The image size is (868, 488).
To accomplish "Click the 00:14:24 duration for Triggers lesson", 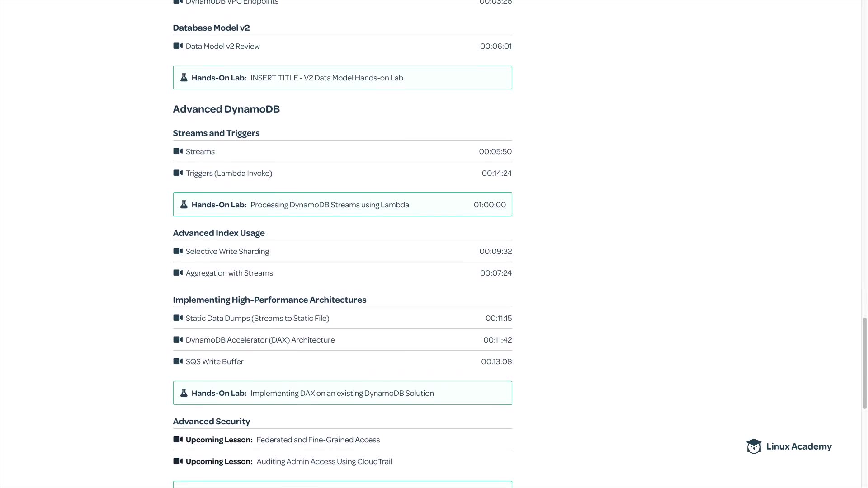I will 496,173.
